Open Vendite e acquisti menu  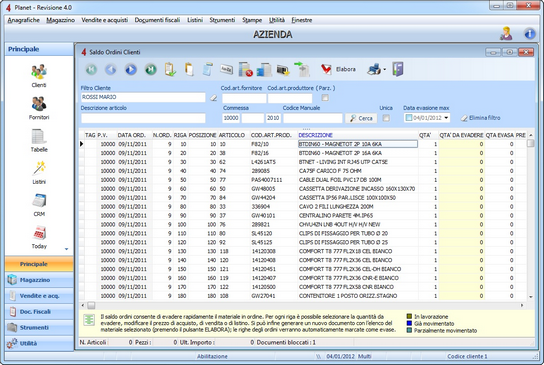(x=104, y=20)
